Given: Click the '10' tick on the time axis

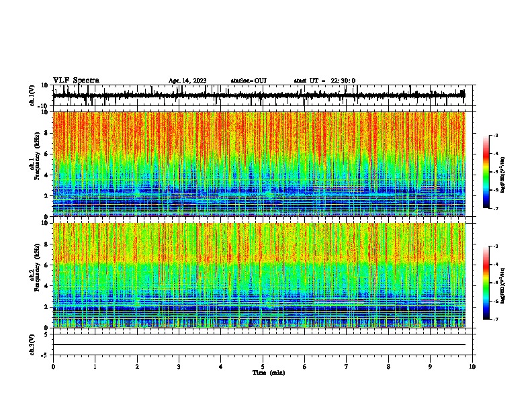Looking at the screenshot, I should click(x=472, y=367).
